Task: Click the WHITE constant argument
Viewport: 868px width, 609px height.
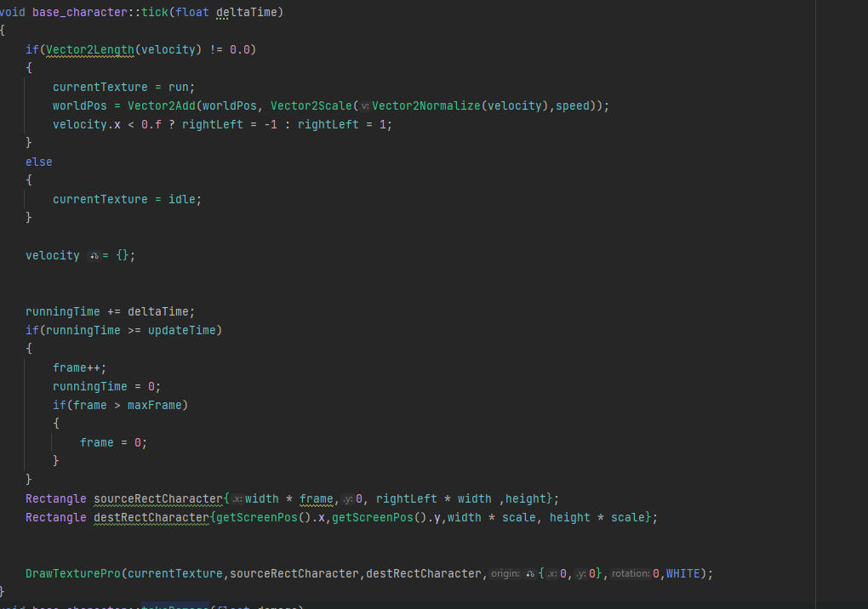Action: (x=682, y=572)
